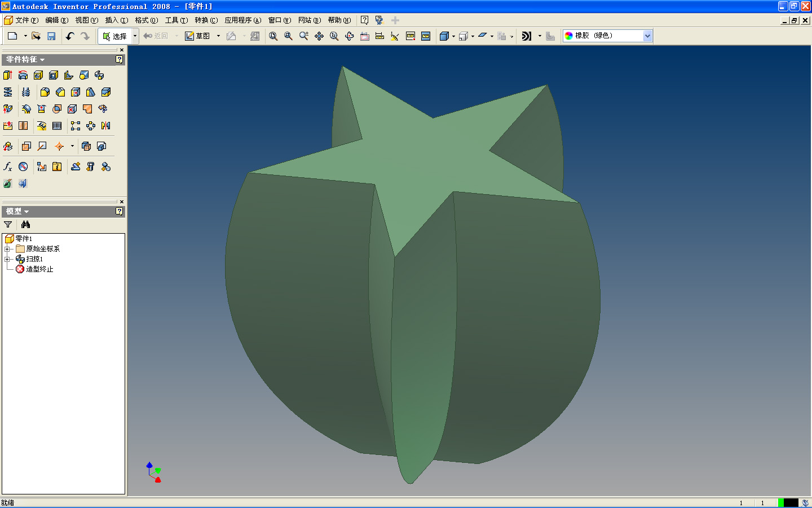Select the Revolve feature tool
This screenshot has height=508, width=812.
tap(23, 75)
